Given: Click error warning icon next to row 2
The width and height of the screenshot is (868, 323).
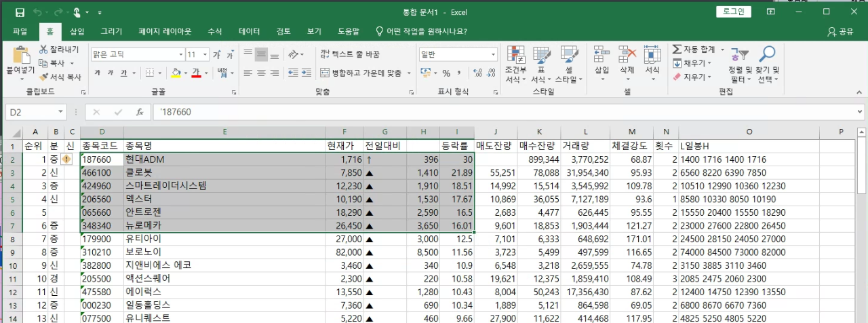Looking at the screenshot, I should coord(66,159).
